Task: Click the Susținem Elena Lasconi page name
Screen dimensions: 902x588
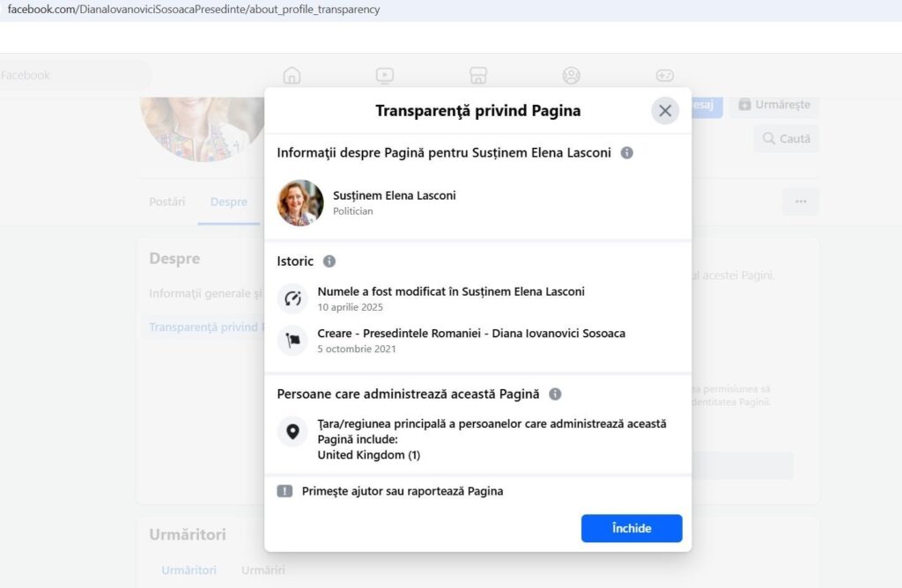Action: point(394,195)
